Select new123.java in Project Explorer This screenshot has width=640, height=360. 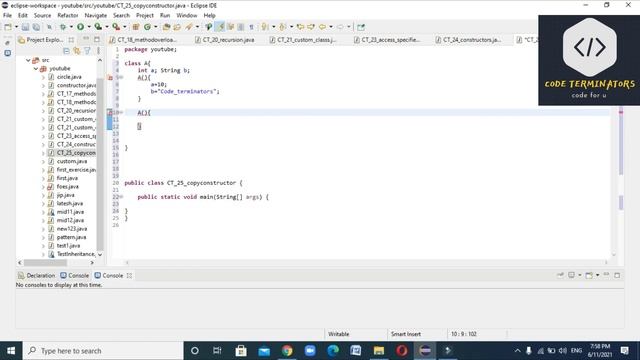[x=72, y=229]
